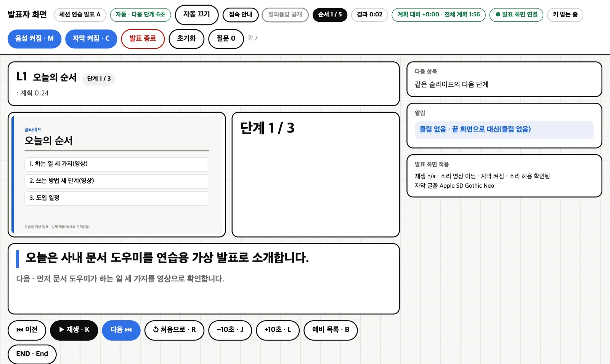Click the 판 7 version label
Viewport: 610px width, 364px height.
tap(253, 38)
